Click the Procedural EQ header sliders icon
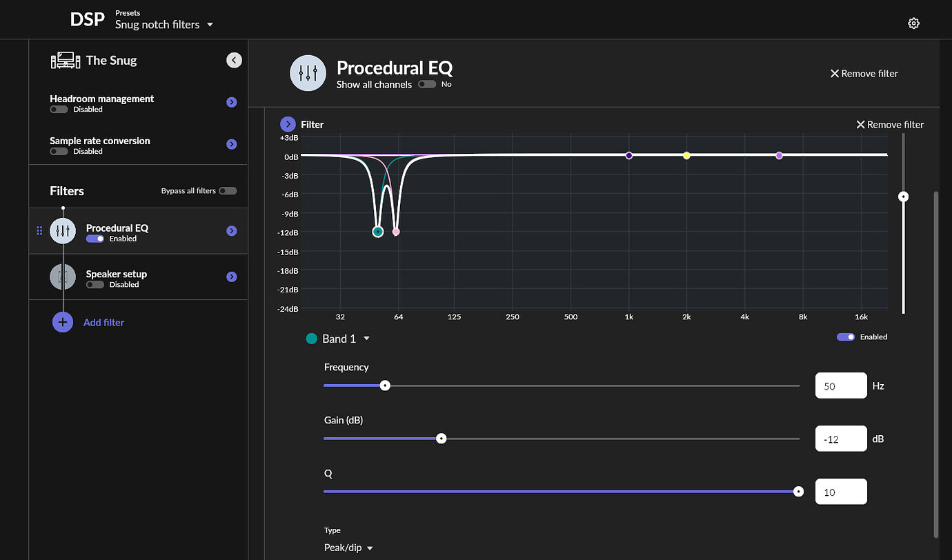 click(x=308, y=73)
